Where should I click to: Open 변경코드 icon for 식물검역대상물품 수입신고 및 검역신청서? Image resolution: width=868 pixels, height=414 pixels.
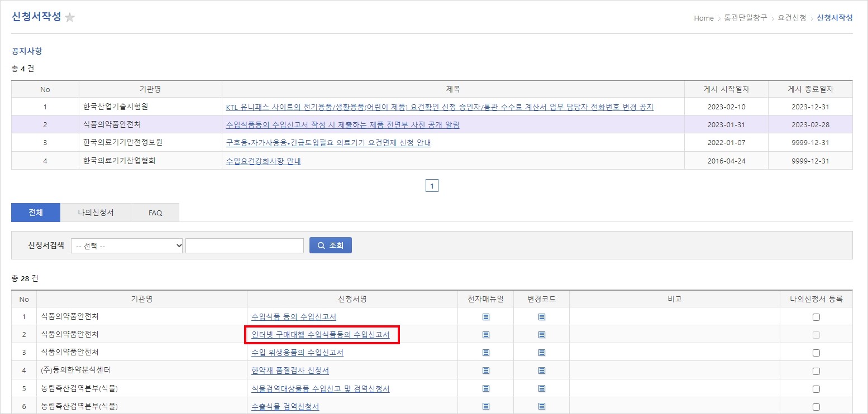(x=542, y=389)
